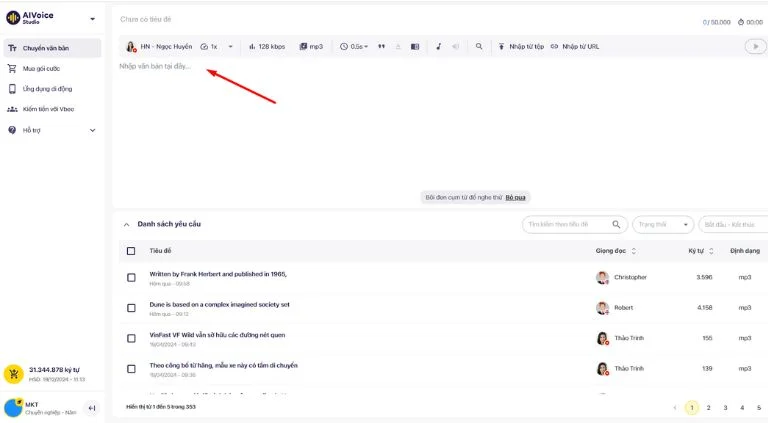Collapse the sidebar with the arrow button

click(92, 408)
